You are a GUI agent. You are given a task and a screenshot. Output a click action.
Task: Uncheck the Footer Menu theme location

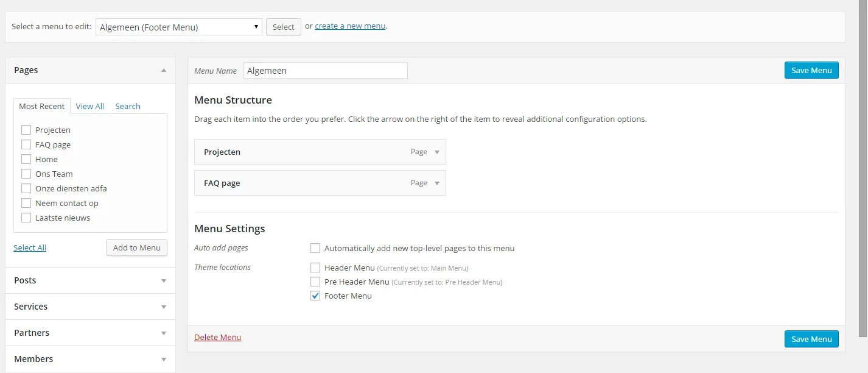click(315, 296)
